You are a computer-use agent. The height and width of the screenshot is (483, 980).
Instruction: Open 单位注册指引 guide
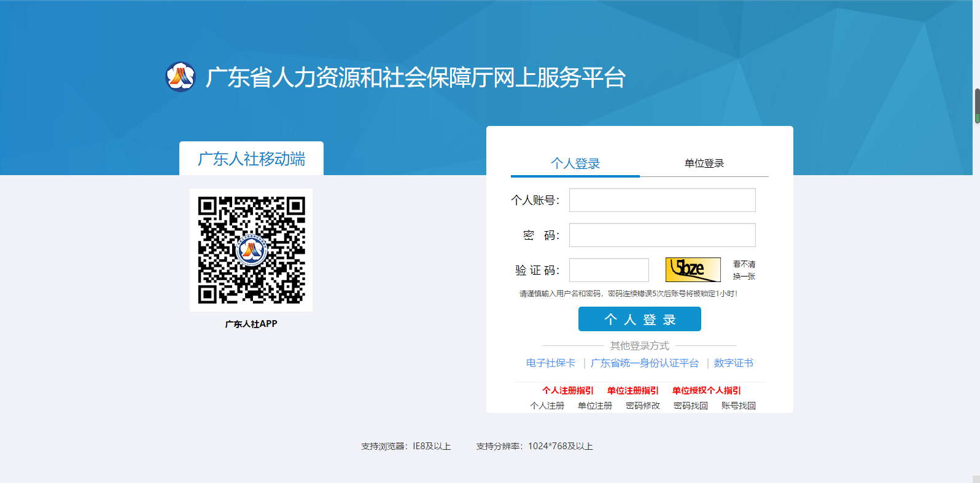tap(633, 390)
